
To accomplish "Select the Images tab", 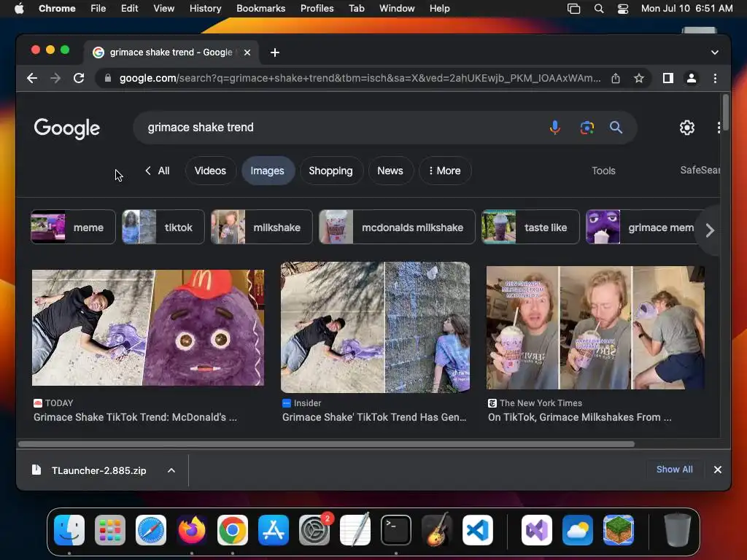I will coord(267,171).
